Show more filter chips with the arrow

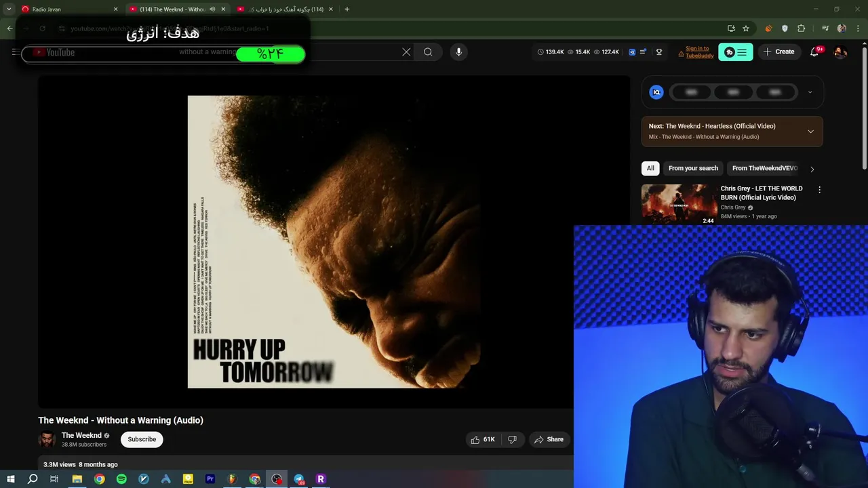[x=812, y=169]
